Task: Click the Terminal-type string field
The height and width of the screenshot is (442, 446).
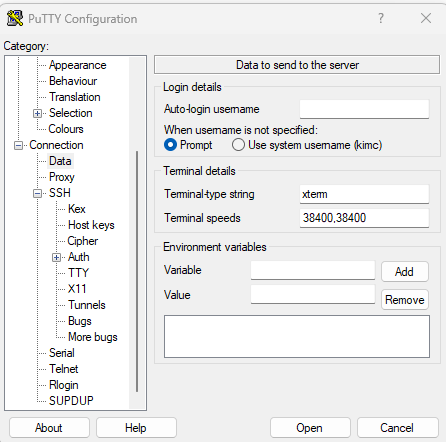Action: coord(364,194)
